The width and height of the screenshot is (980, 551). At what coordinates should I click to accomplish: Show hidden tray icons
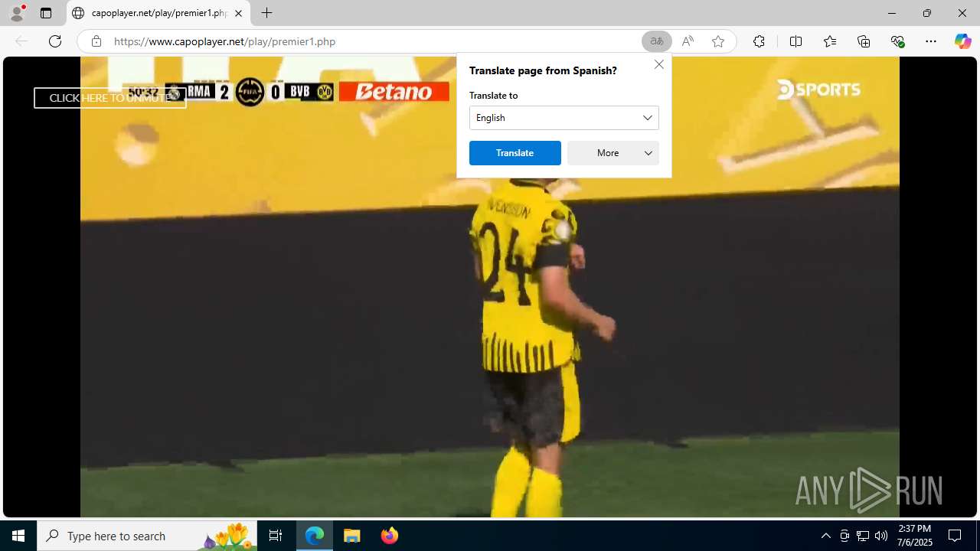click(825, 536)
